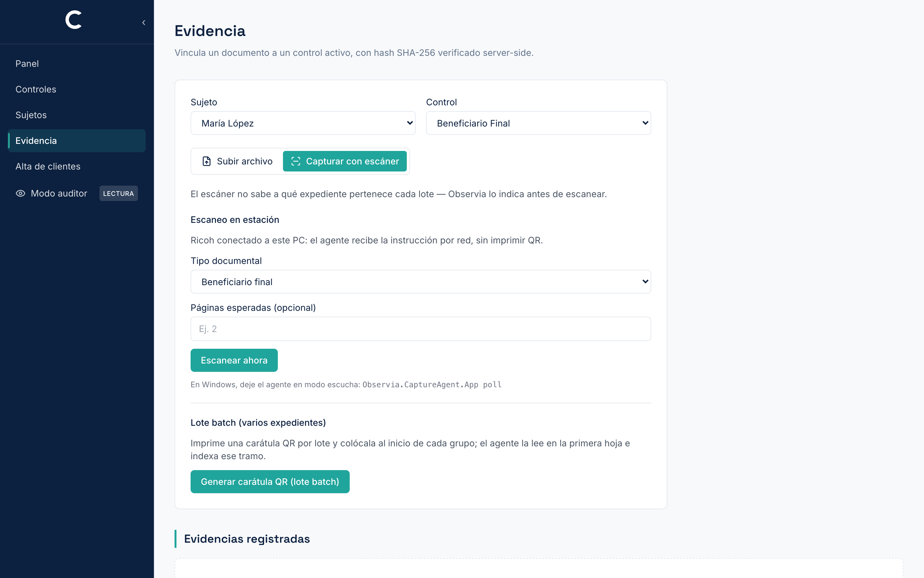
Task: Click the Escanear ahora button
Action: point(234,360)
